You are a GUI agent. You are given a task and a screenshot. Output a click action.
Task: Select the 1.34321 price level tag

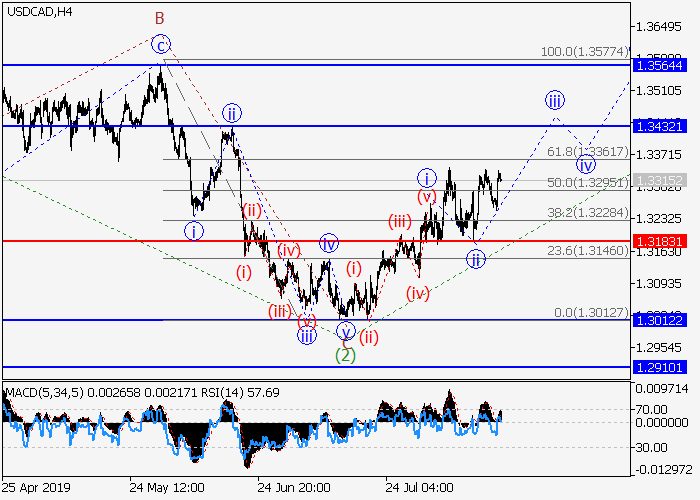tap(661, 126)
